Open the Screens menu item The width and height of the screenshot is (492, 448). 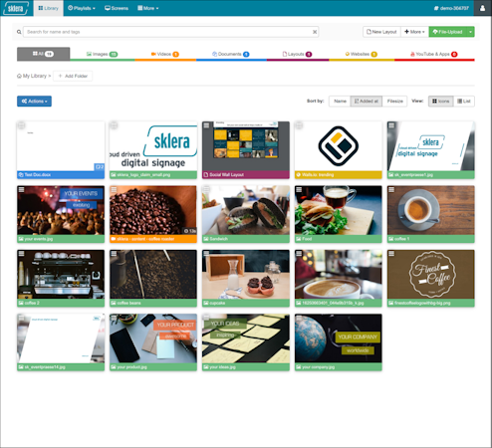[x=117, y=8]
